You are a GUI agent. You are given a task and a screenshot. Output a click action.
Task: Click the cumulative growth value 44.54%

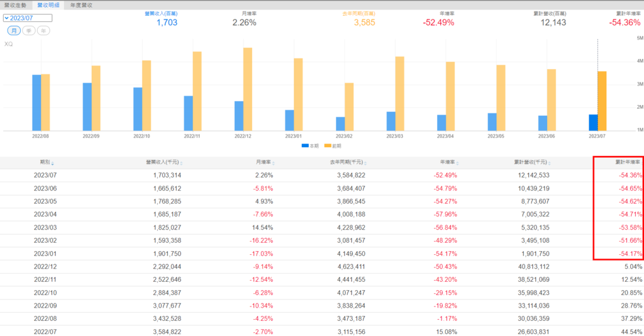[x=631, y=332]
